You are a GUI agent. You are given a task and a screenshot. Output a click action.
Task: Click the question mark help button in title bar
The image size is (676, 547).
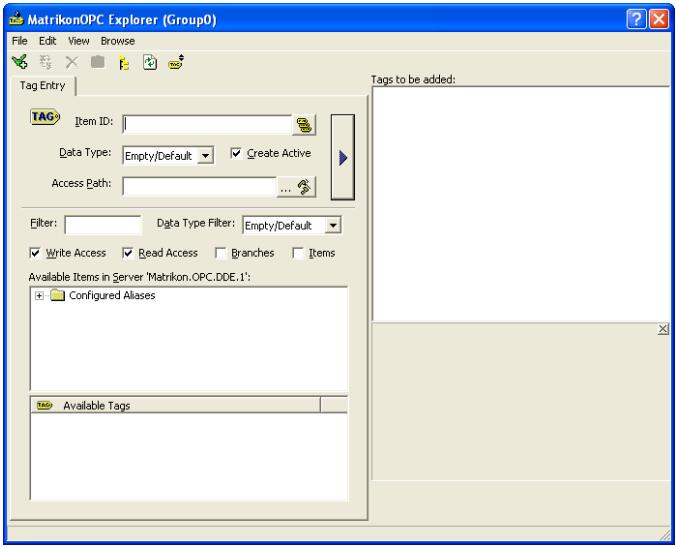636,19
